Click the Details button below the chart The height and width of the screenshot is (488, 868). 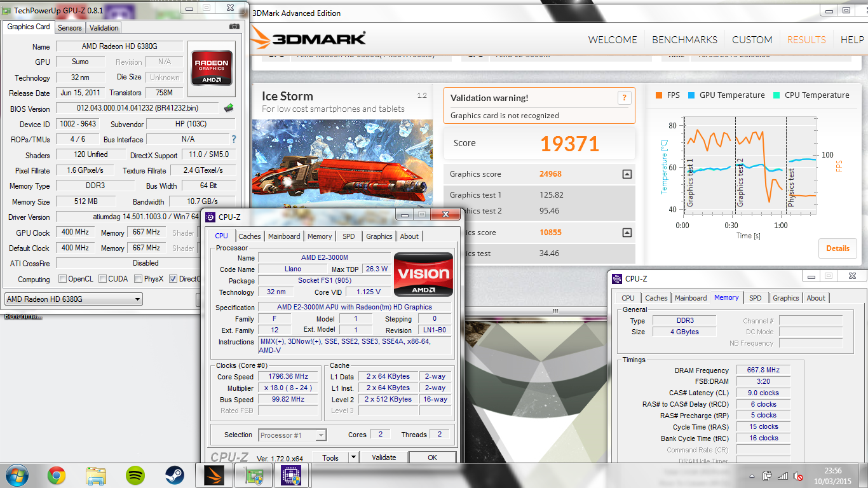(x=837, y=248)
